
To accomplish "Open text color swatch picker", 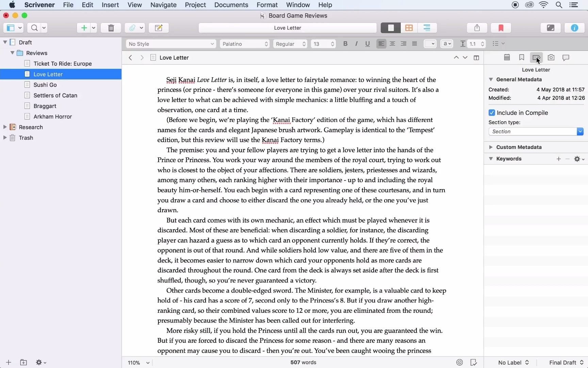I will [430, 44].
